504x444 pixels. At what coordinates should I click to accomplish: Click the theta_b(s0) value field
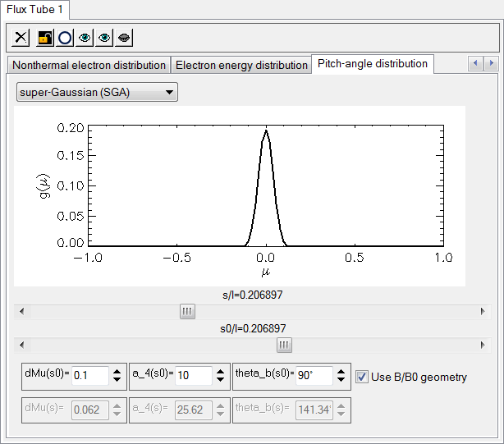[x=314, y=375]
